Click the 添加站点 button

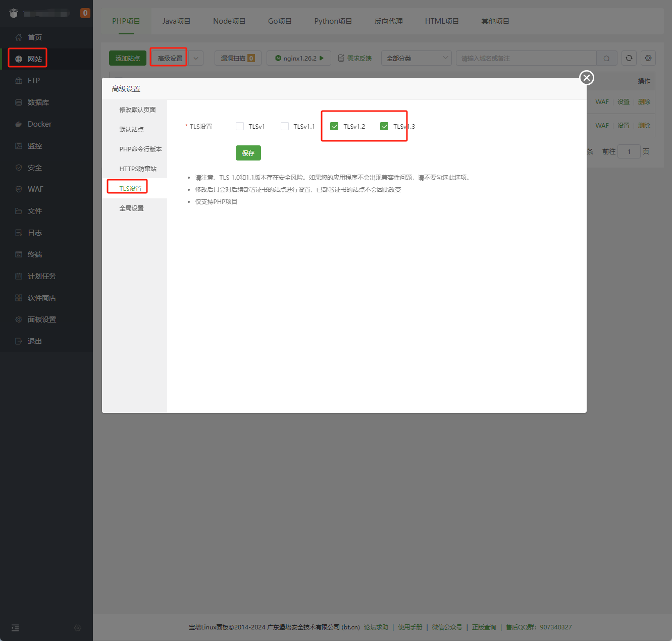[x=128, y=58]
